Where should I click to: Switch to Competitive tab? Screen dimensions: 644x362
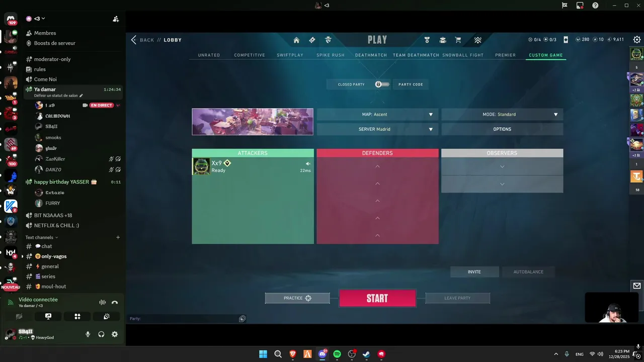click(250, 55)
